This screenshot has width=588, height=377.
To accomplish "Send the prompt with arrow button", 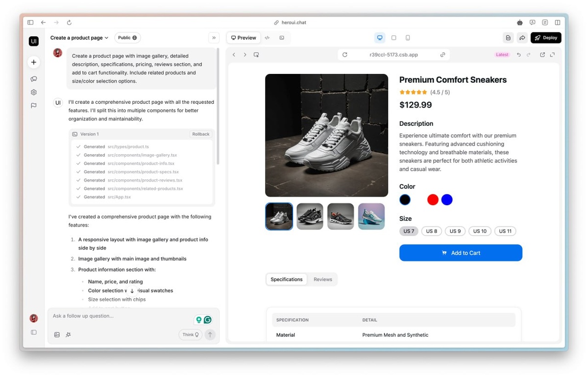I will point(210,335).
